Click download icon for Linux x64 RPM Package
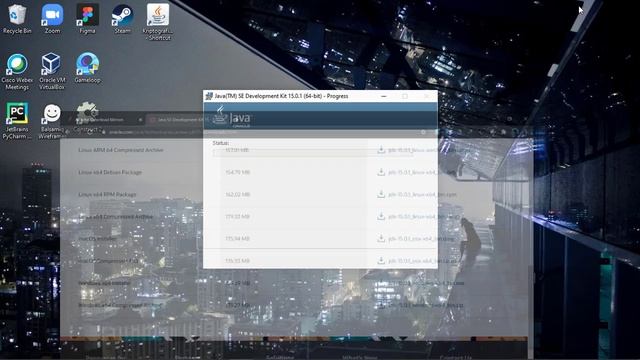This screenshot has height=360, width=640. [x=381, y=194]
